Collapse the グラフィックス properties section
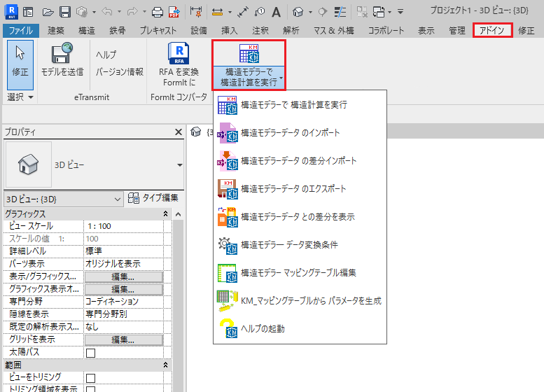Viewport: 544px width, 392px height. (x=166, y=214)
